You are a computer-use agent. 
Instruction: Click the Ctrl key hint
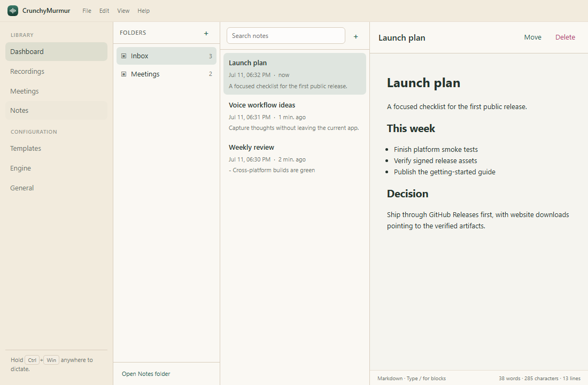tap(32, 360)
